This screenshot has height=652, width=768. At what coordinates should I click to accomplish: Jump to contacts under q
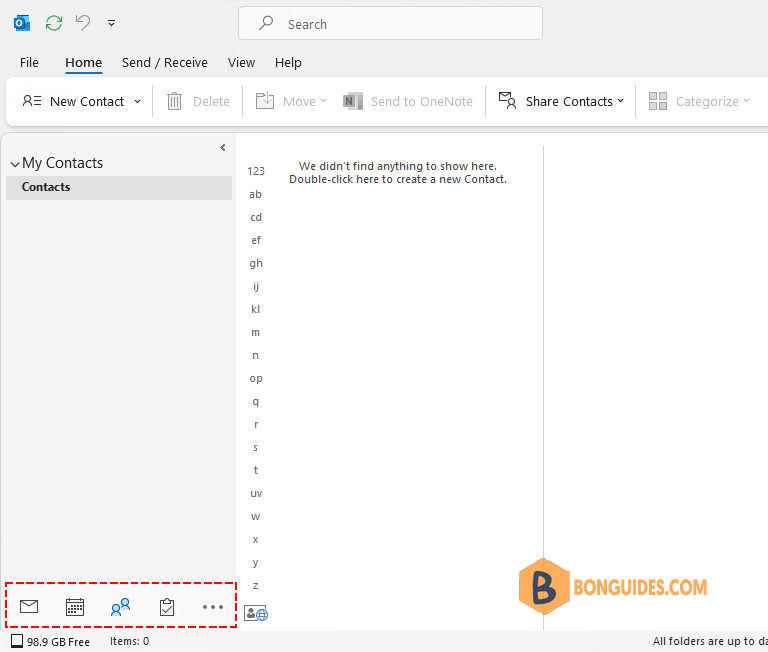point(255,402)
